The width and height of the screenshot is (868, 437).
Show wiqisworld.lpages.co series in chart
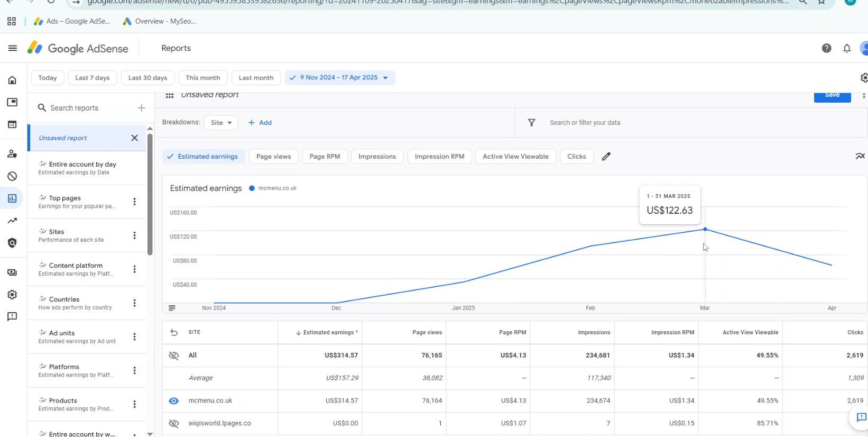[174, 423]
